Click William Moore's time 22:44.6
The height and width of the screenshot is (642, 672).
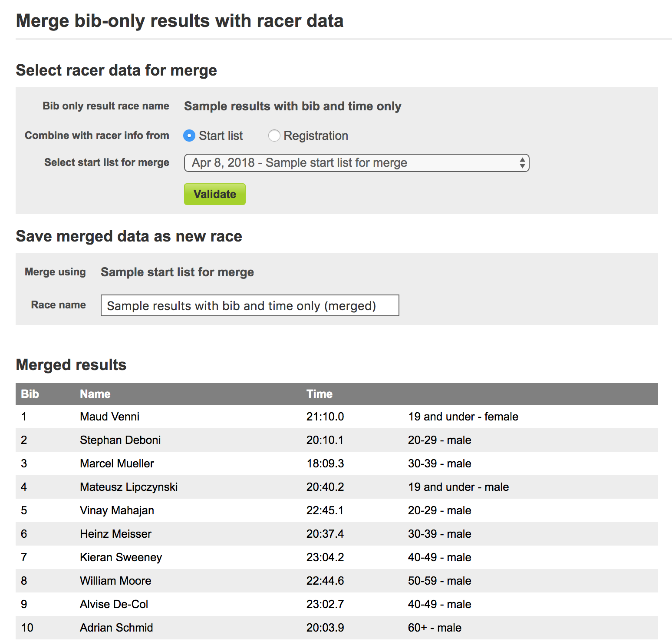click(x=325, y=581)
